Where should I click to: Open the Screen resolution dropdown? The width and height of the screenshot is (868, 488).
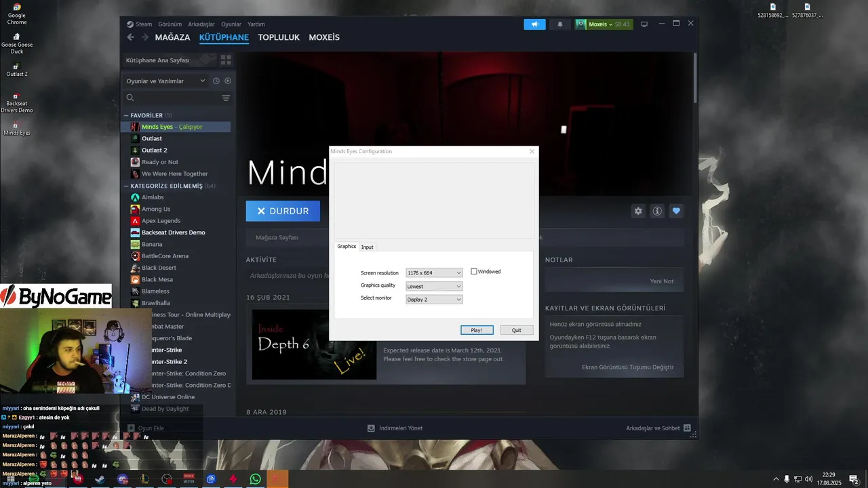(x=434, y=272)
